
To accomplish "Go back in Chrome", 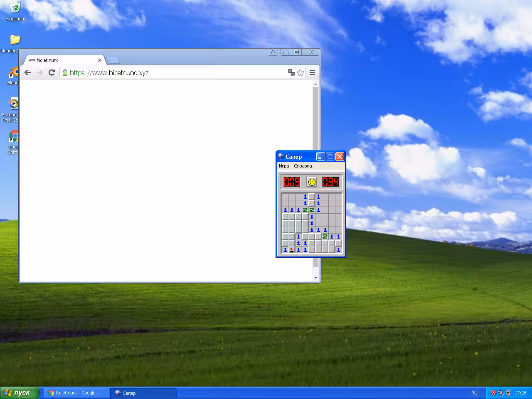I will click(27, 73).
